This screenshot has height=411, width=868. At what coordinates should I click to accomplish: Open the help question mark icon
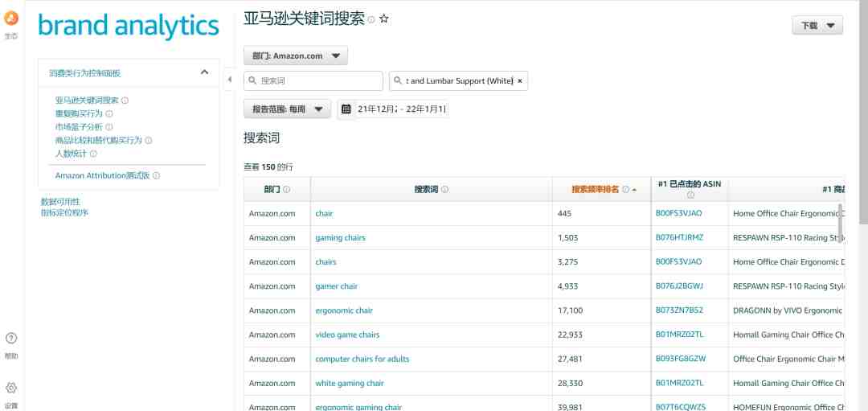(11, 339)
